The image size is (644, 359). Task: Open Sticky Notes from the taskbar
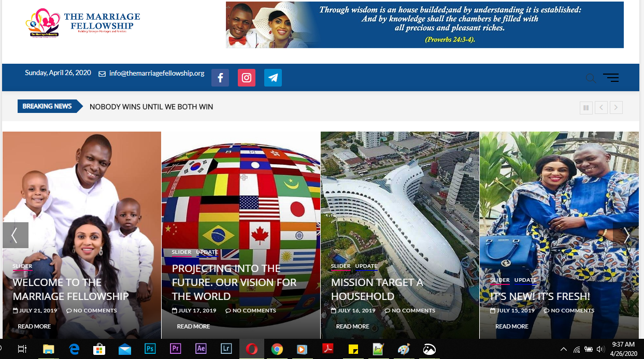point(353,349)
